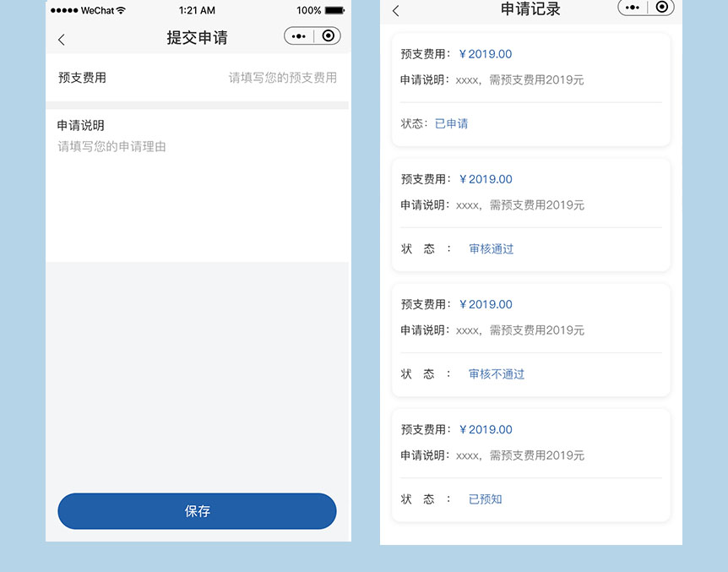Image resolution: width=728 pixels, height=572 pixels.
Task: Select the 已预知 status text
Action: (485, 499)
